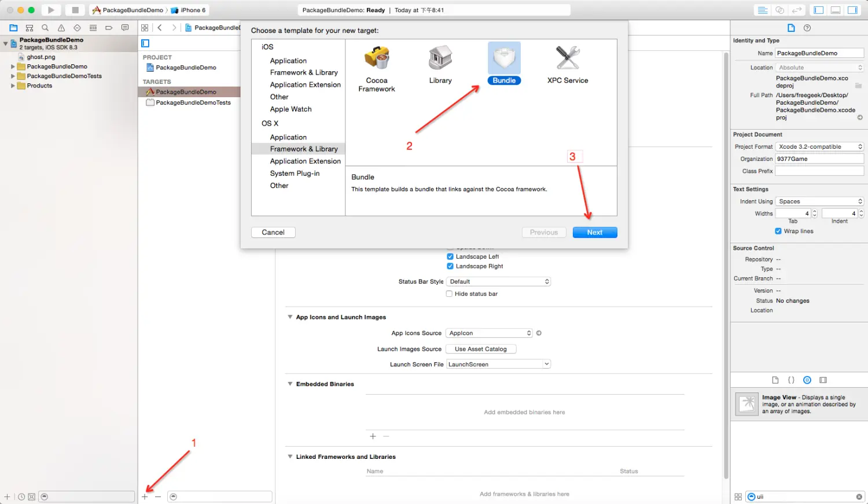Collapse App Icons and Launch Images section
Screen dimensions: 868x504
click(x=290, y=317)
